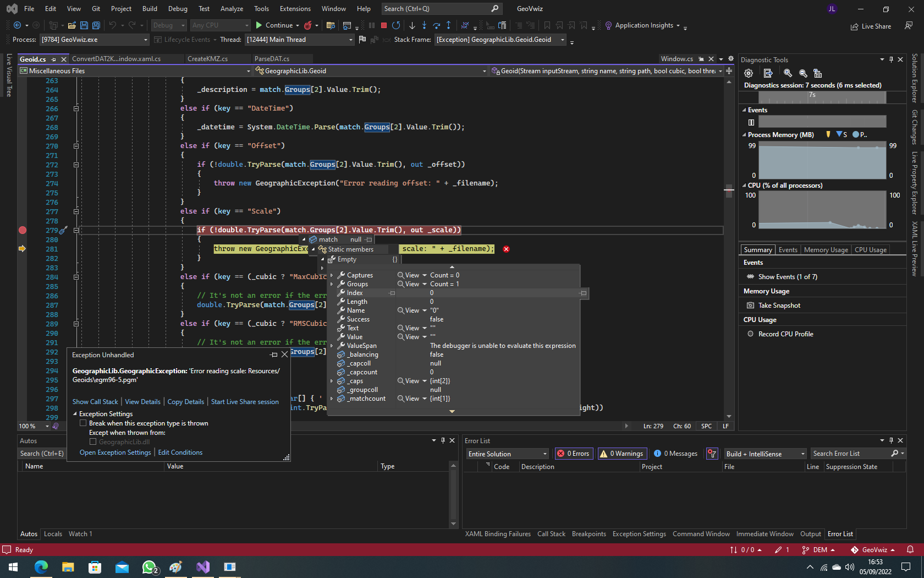This screenshot has height=578, width=924.
Task: Click Zoom In magnifier in Diagnostic Tools
Action: 788,73
